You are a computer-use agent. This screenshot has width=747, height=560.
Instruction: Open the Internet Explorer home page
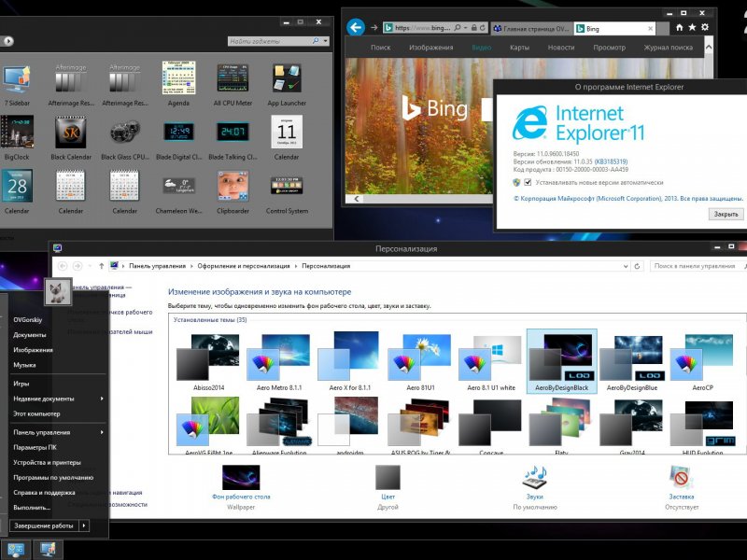[x=680, y=28]
